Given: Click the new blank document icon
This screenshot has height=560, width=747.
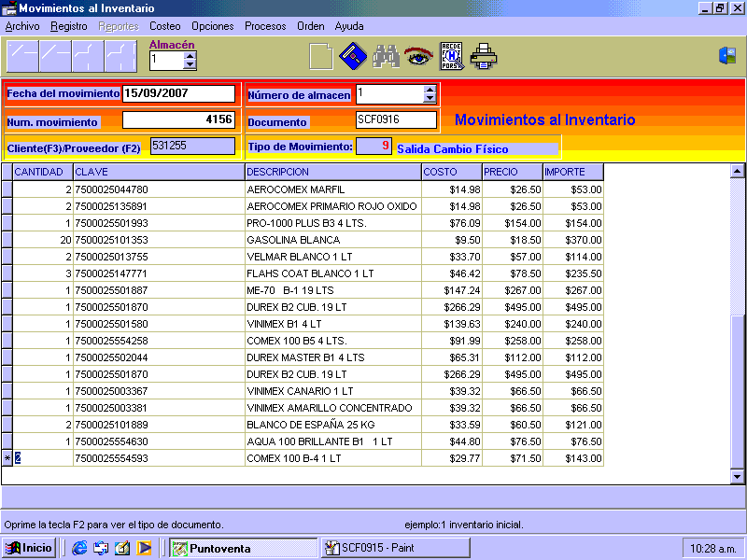Looking at the screenshot, I should click(x=321, y=57).
